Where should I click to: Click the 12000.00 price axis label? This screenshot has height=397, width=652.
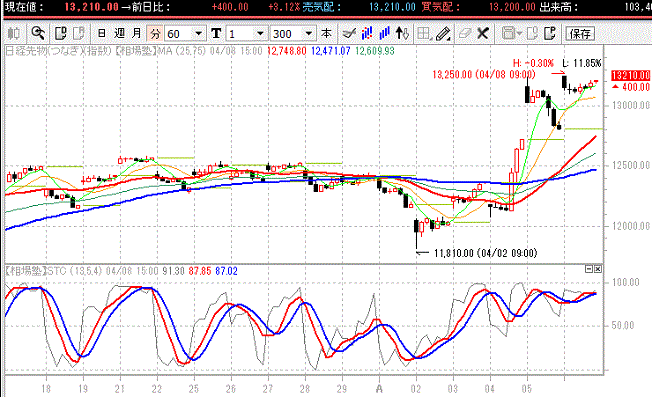[631, 226]
